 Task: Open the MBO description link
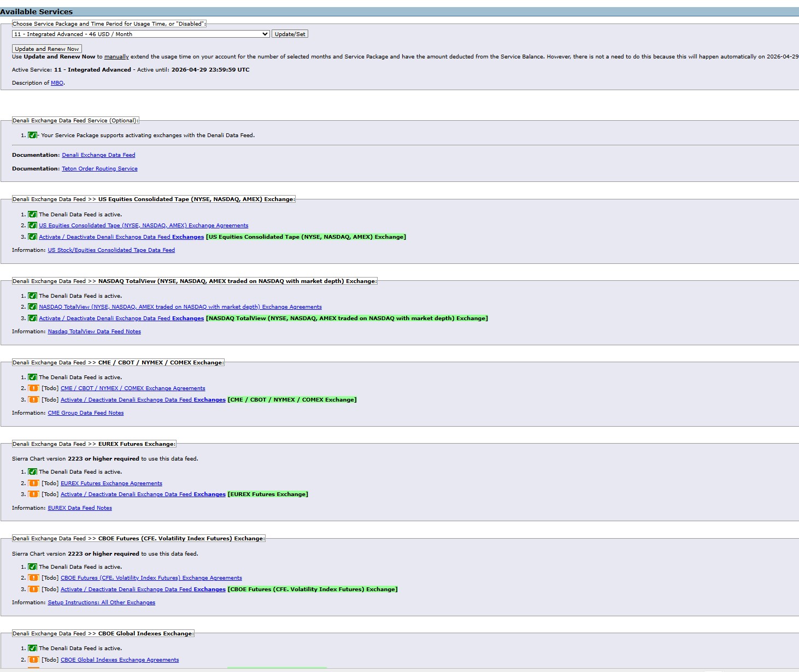click(57, 83)
